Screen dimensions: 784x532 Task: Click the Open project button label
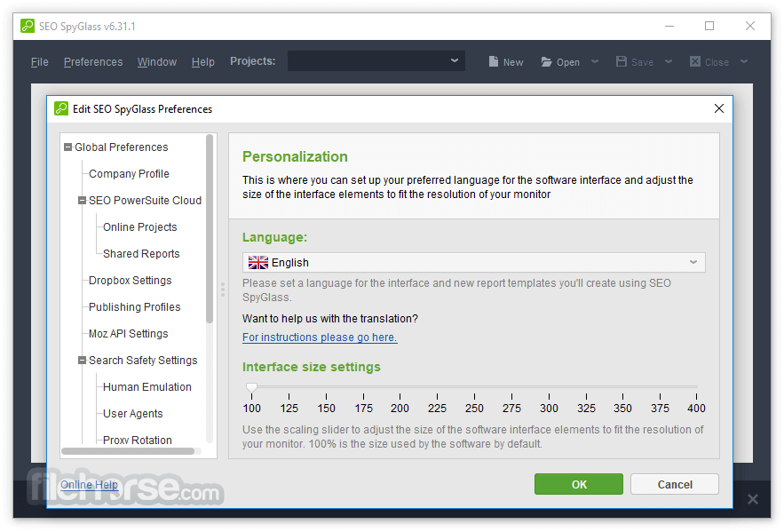(x=568, y=62)
